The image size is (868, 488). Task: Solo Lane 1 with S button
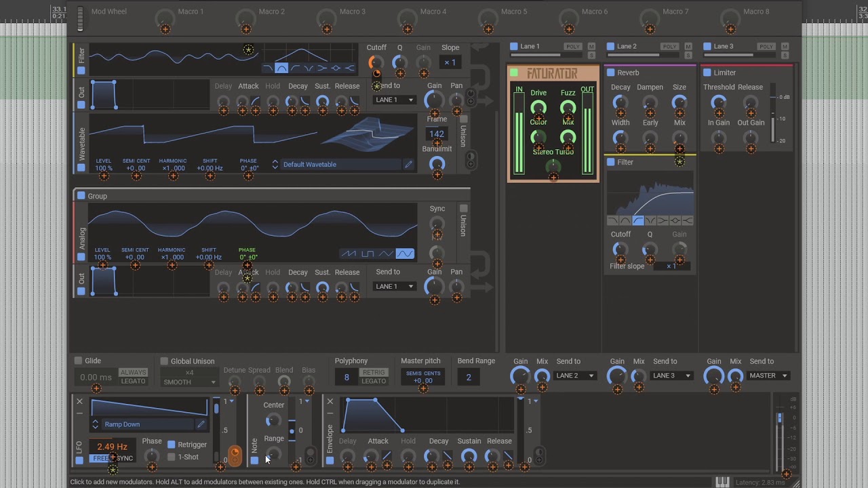(591, 55)
